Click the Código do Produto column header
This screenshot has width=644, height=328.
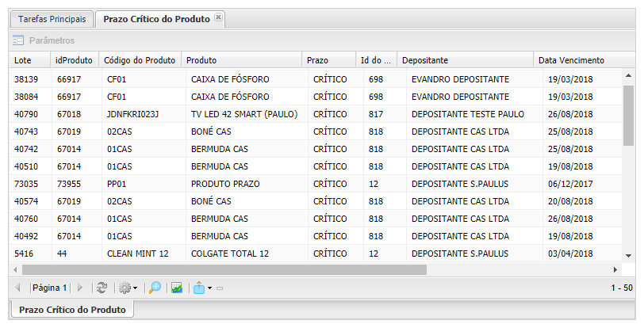coord(140,60)
